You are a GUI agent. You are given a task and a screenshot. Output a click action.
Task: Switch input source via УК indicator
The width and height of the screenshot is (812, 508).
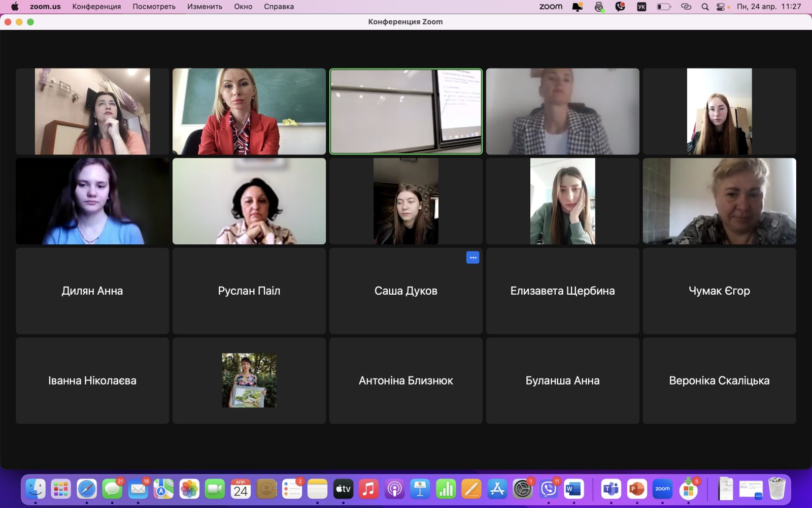point(641,7)
